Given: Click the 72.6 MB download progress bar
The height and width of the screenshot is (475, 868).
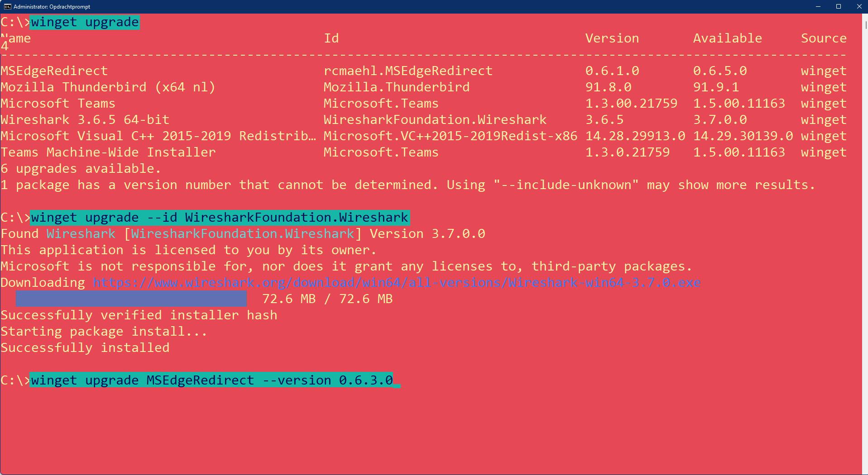Looking at the screenshot, I should 131,299.
